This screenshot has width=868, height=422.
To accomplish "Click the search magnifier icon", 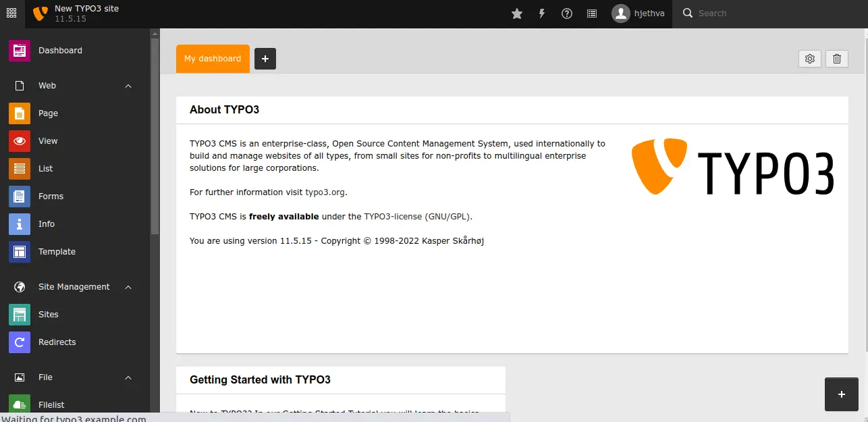I will [x=688, y=13].
